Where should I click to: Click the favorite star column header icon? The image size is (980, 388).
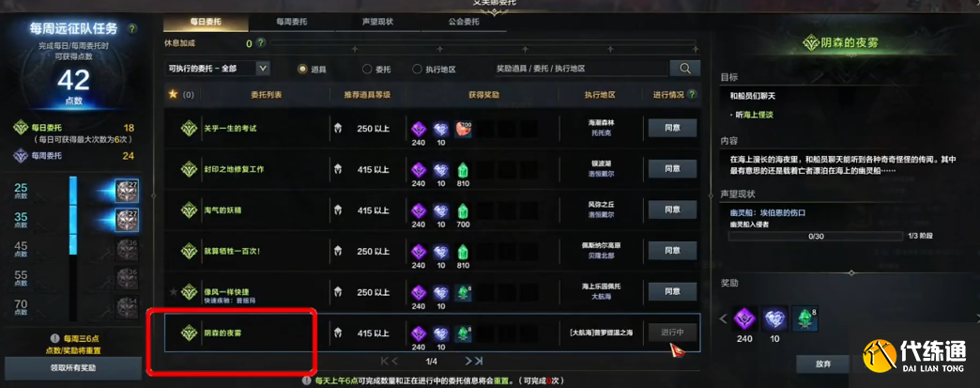point(174,95)
